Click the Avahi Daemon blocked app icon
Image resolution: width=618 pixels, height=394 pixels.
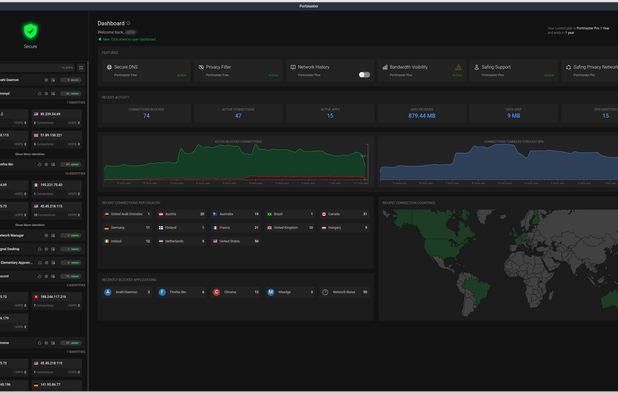tap(108, 292)
